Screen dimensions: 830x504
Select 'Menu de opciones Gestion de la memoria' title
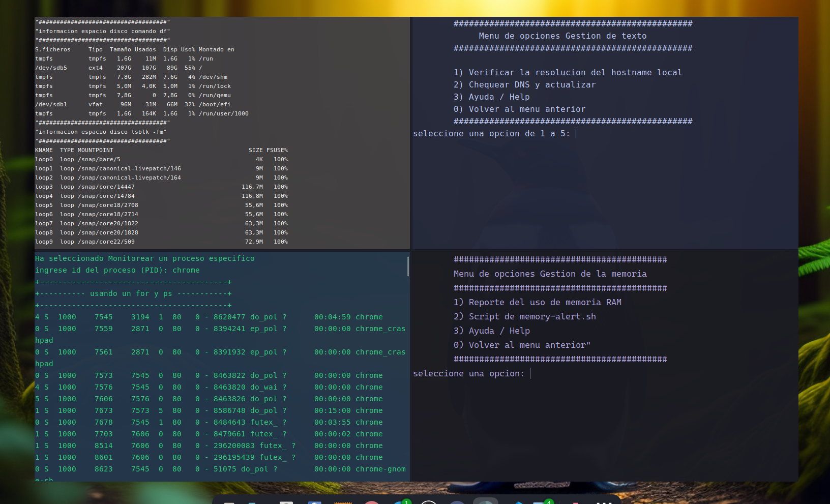click(x=550, y=274)
